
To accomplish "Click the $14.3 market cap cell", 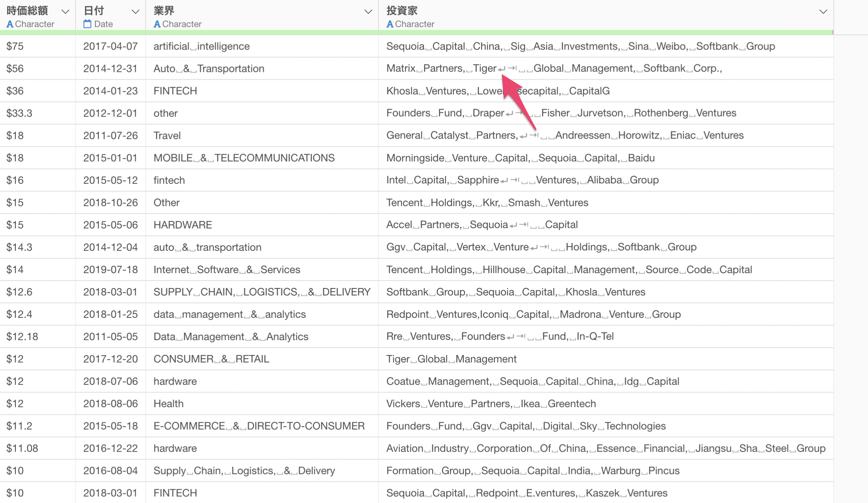I will pos(38,247).
